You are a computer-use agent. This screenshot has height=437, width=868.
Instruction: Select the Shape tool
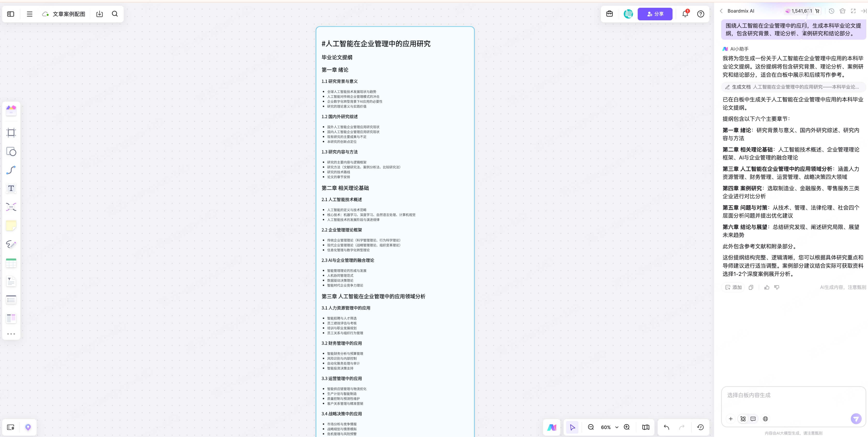coord(11,151)
